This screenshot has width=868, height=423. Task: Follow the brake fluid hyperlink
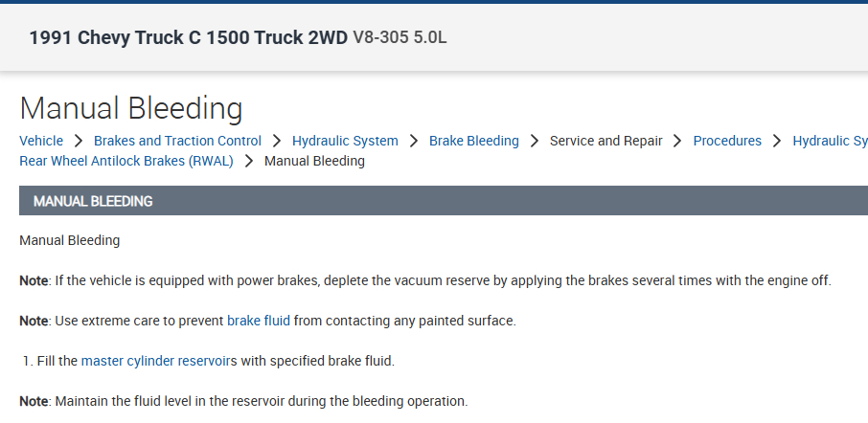[x=259, y=321]
